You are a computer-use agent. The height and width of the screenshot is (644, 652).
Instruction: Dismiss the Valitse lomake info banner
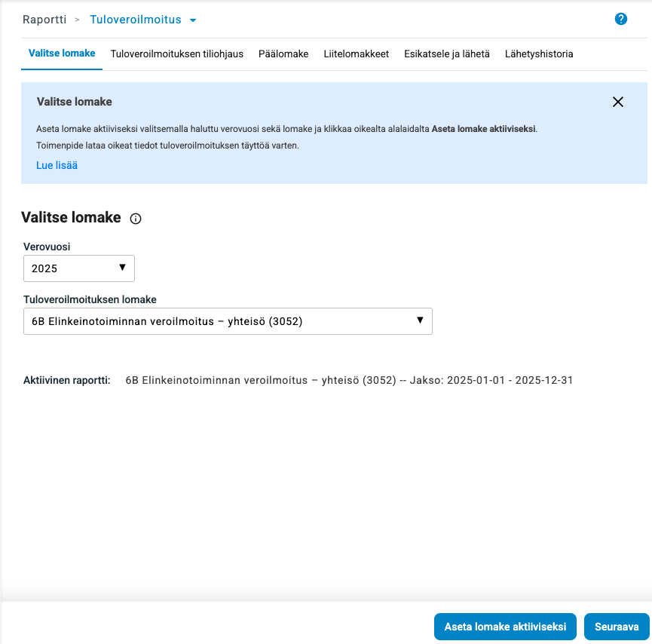(x=619, y=102)
